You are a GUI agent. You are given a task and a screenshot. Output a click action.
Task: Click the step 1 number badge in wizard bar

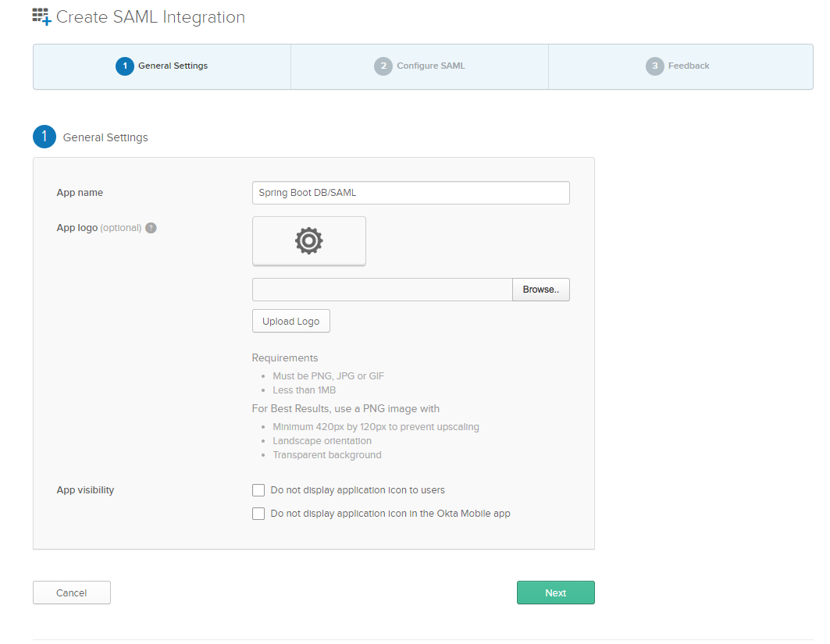[x=125, y=66]
